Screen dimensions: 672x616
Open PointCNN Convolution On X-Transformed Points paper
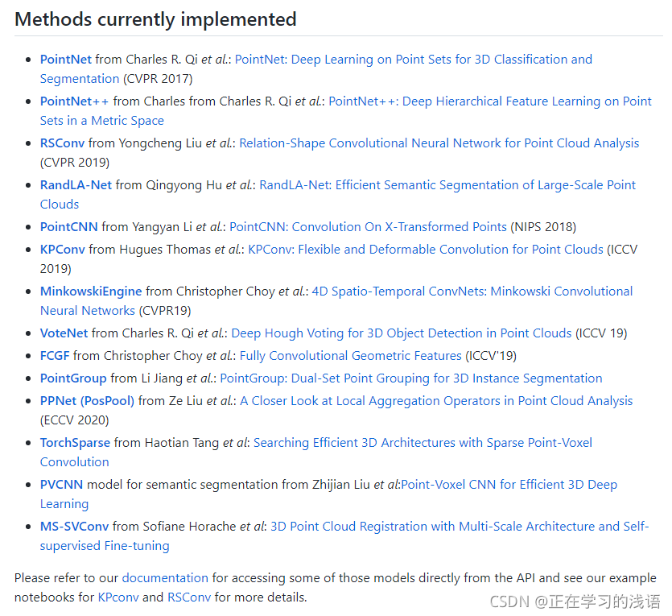[x=368, y=227]
